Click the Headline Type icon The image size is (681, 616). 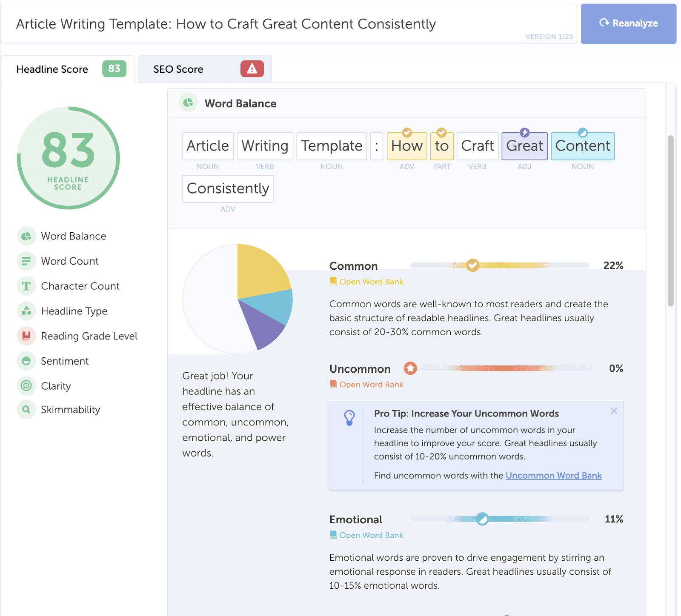point(26,311)
